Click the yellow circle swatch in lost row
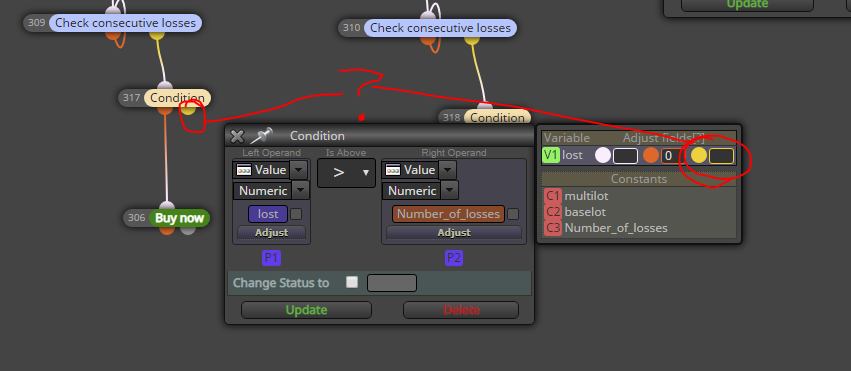 698,155
